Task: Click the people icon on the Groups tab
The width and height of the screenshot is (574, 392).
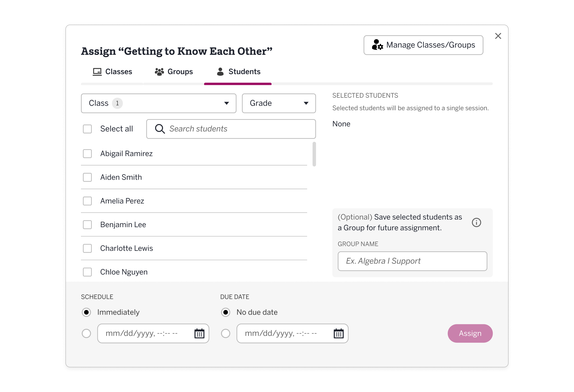Action: pos(159,71)
